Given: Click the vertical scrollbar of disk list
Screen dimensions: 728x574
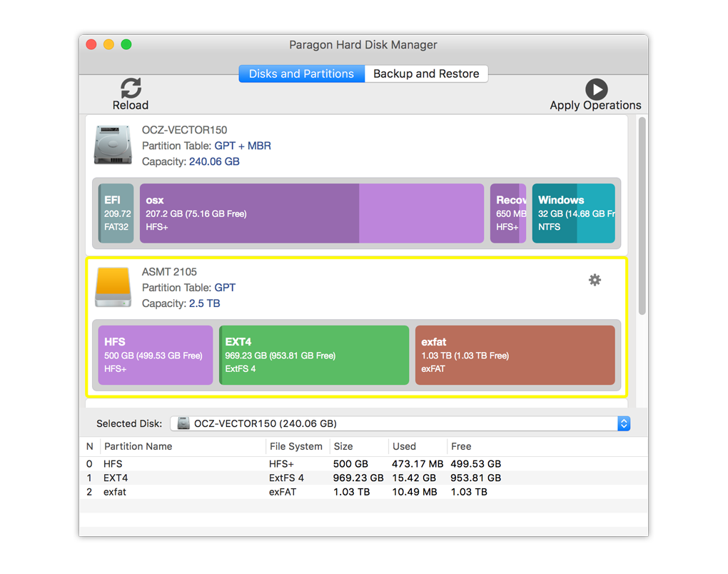Looking at the screenshot, I should tap(642, 214).
